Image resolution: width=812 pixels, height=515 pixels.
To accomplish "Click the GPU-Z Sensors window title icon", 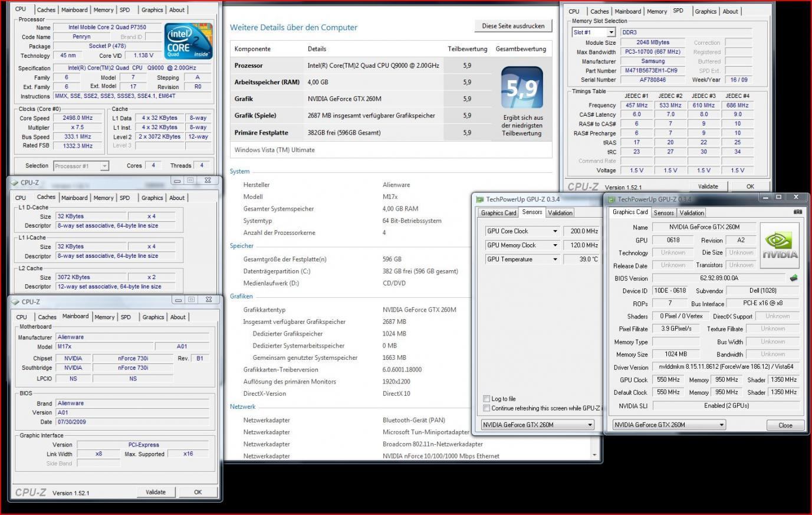I will click(481, 199).
